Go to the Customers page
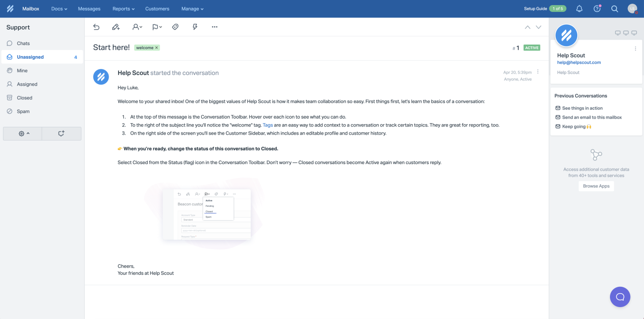644x319 pixels. [157, 9]
